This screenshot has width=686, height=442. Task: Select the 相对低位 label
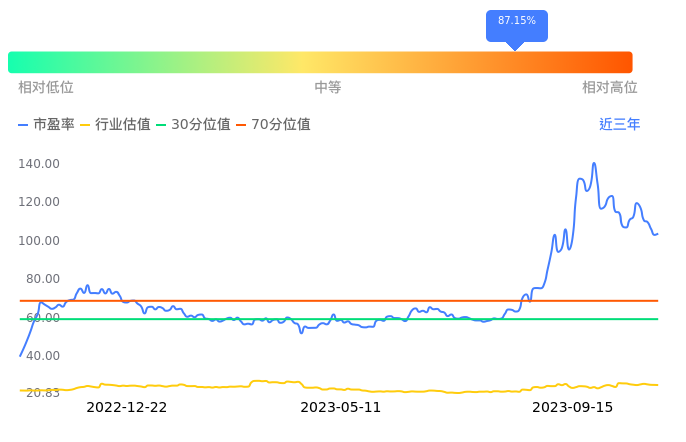click(x=46, y=88)
